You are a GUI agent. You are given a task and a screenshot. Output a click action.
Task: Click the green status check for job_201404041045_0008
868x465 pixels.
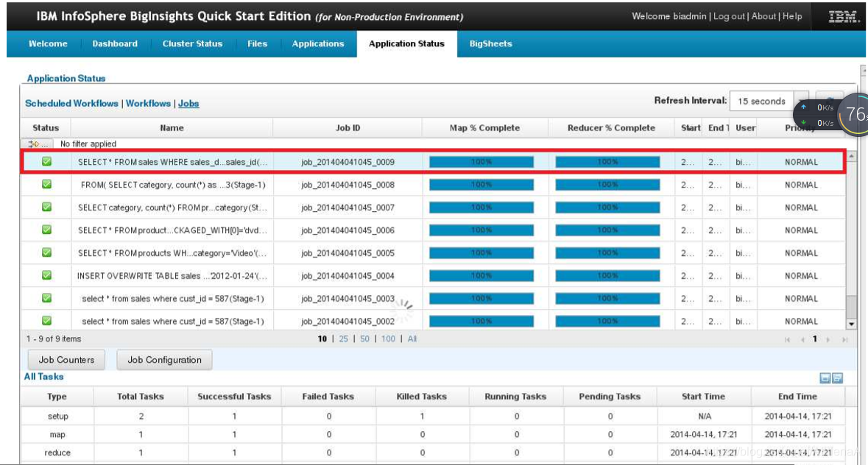46,184
